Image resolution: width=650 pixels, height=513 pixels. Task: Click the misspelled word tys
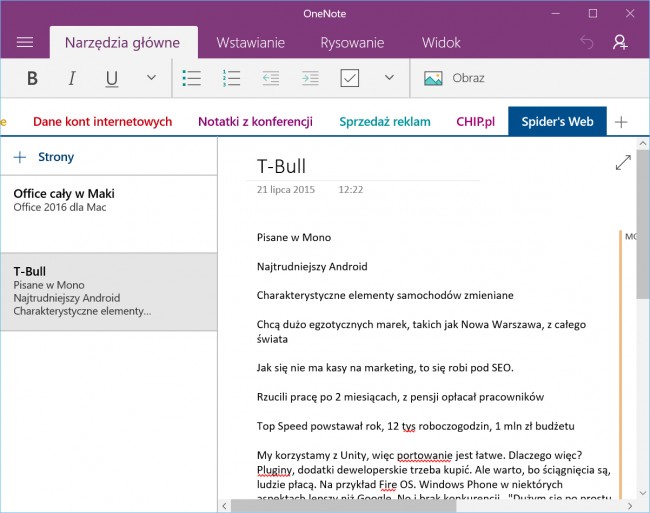(x=408, y=426)
